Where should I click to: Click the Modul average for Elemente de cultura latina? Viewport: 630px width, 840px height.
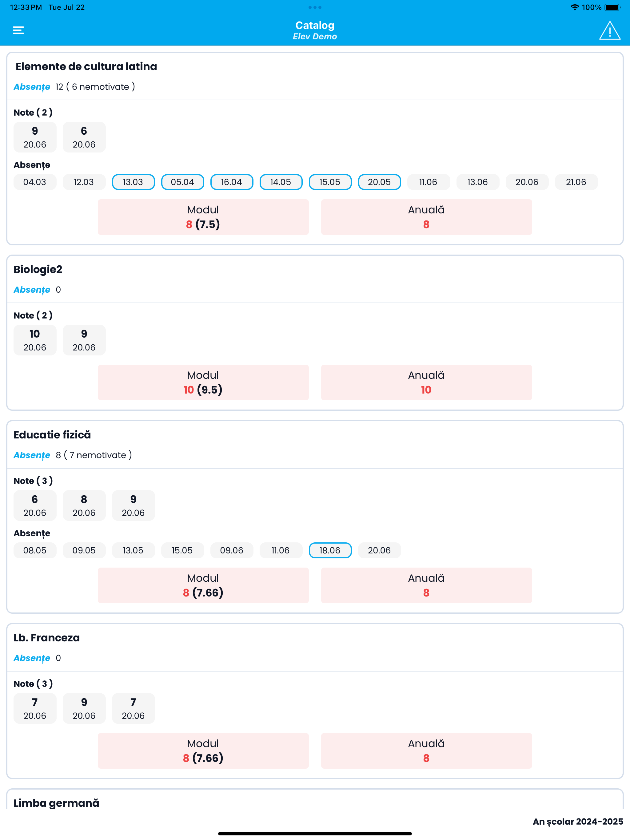click(203, 217)
